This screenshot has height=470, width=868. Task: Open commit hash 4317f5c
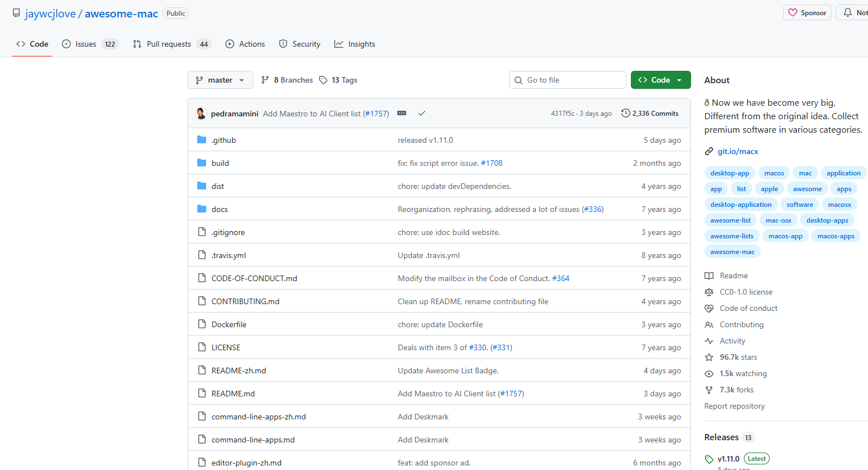tap(563, 114)
